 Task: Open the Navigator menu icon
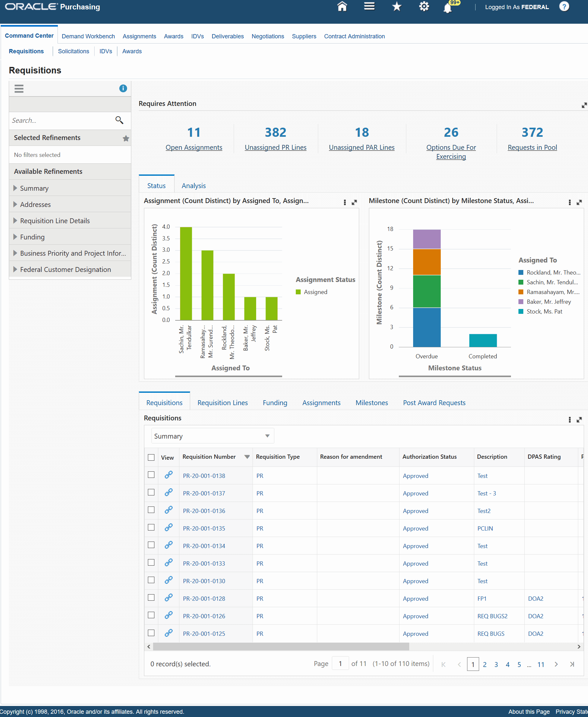(369, 6)
